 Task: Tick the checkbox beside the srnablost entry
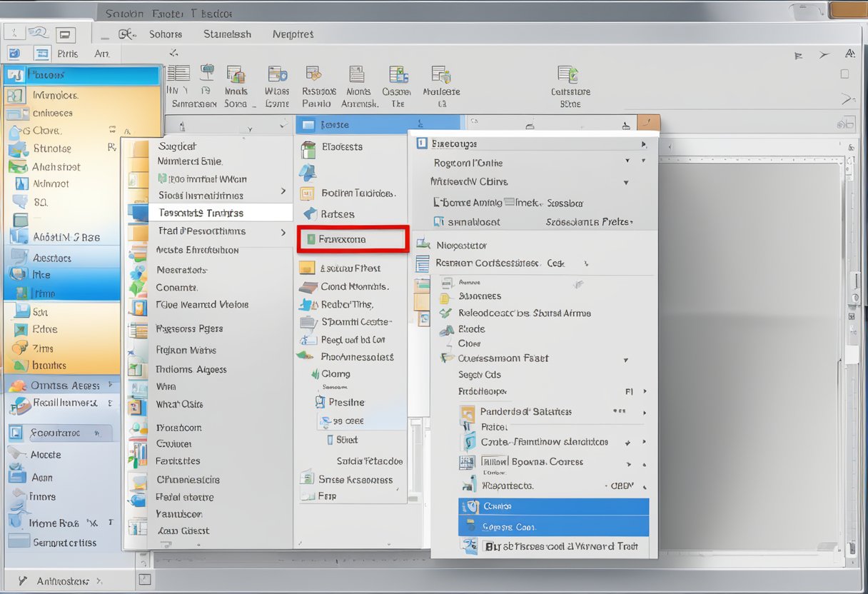[437, 220]
